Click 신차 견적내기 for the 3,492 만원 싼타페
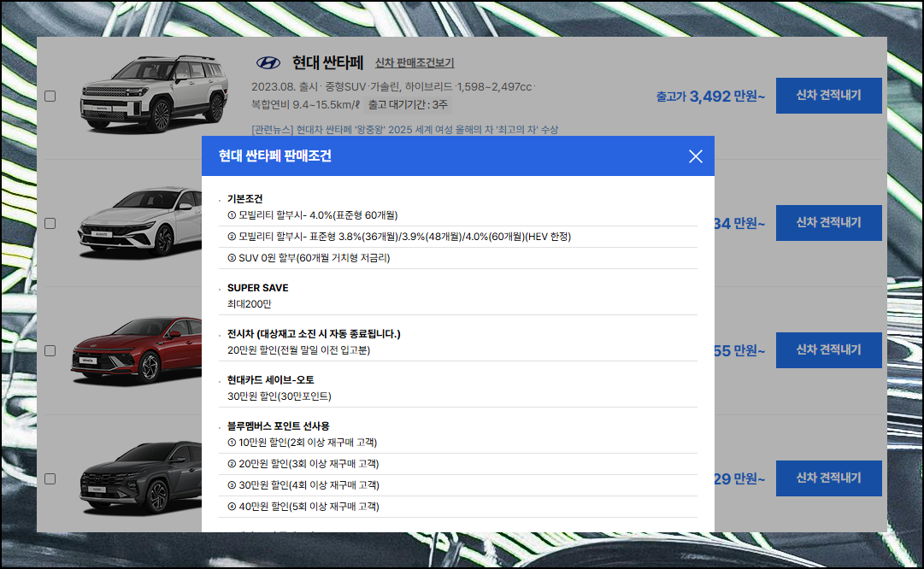 click(x=828, y=96)
